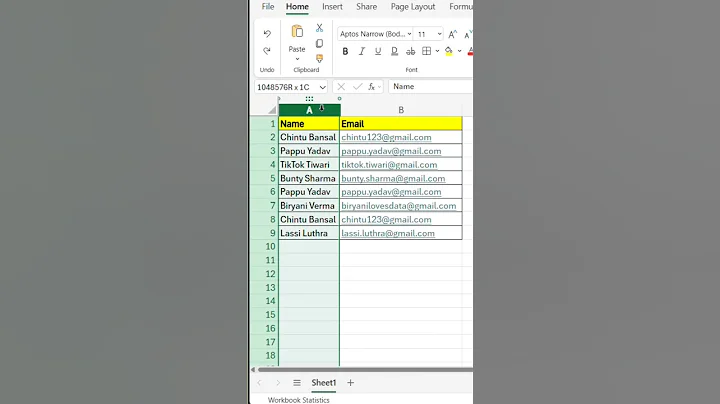The width and height of the screenshot is (720, 404).
Task: Select Pappu Yadav cell in row 6
Action: click(x=309, y=192)
